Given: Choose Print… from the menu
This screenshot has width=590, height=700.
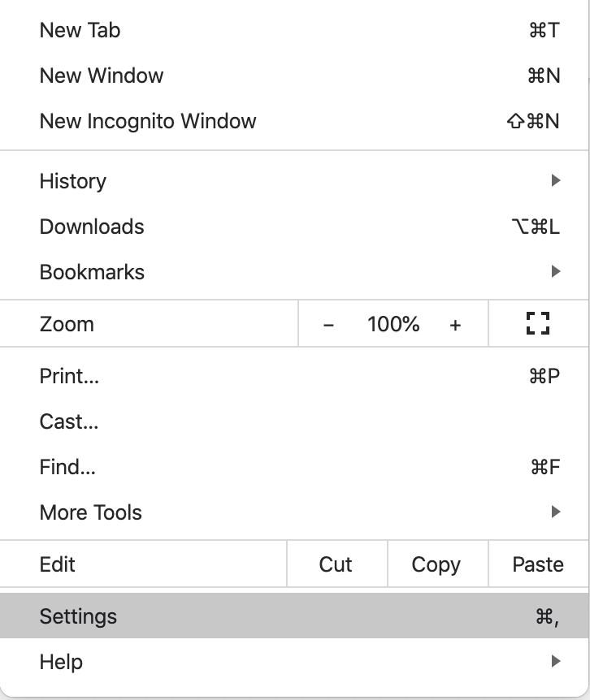Looking at the screenshot, I should click(294, 376).
